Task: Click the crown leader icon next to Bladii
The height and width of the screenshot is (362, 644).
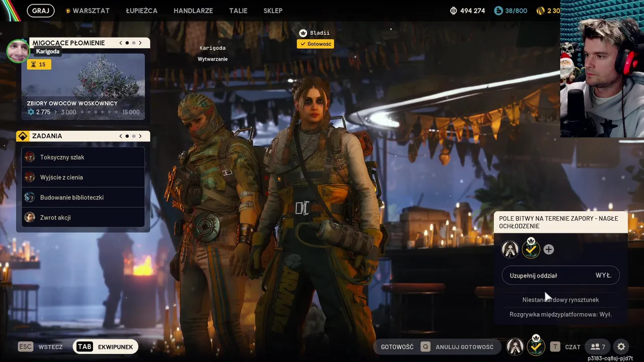Action: tap(303, 33)
